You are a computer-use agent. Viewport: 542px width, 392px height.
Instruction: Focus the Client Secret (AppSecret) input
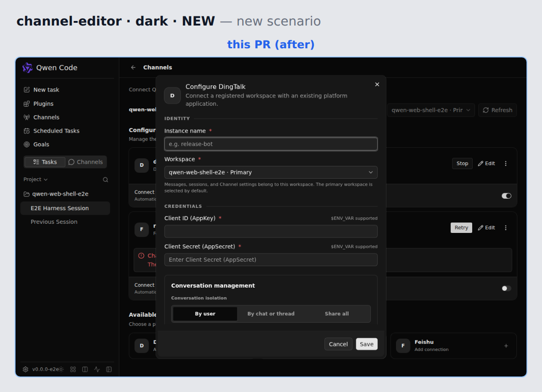point(271,260)
